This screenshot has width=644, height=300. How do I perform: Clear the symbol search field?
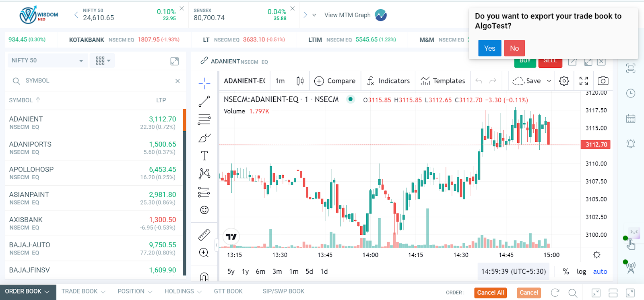178,81
